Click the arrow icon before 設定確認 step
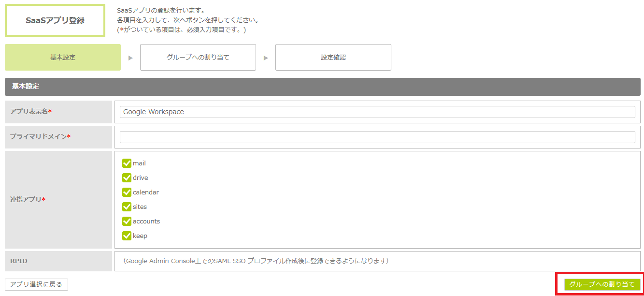Viewport: 644px width, 296px height. tap(266, 58)
